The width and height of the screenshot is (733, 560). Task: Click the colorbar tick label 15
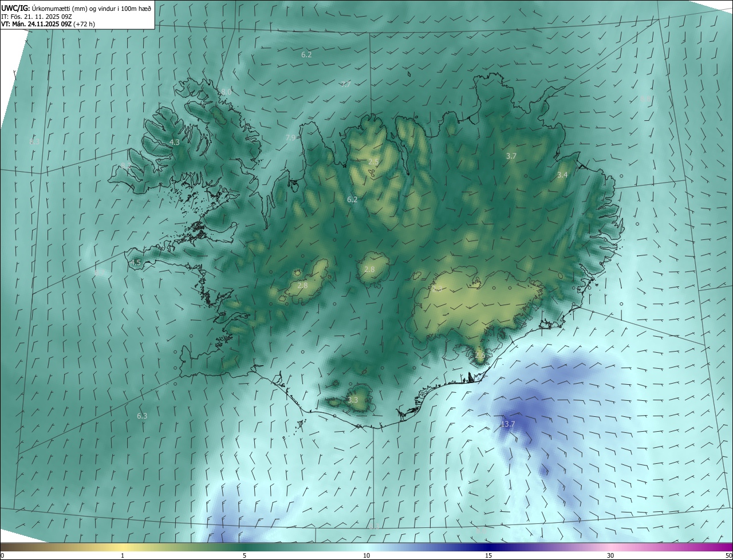point(488,555)
